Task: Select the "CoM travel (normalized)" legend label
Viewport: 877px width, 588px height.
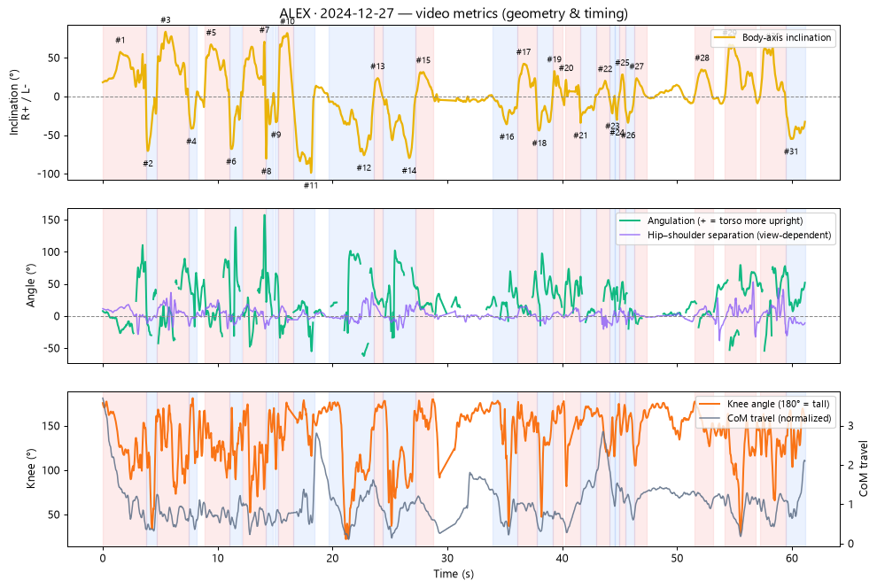Action: coord(779,418)
